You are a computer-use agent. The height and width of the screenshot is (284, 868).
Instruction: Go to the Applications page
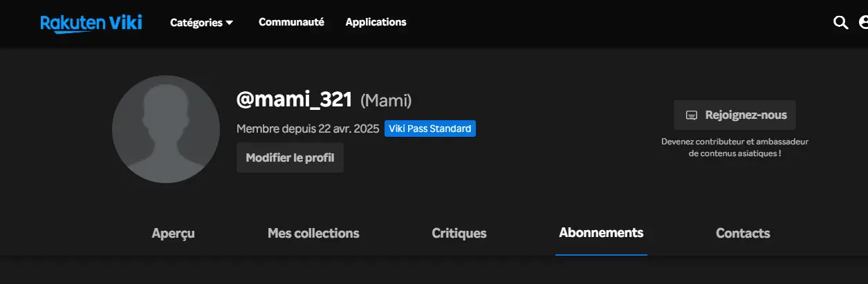[x=376, y=22]
